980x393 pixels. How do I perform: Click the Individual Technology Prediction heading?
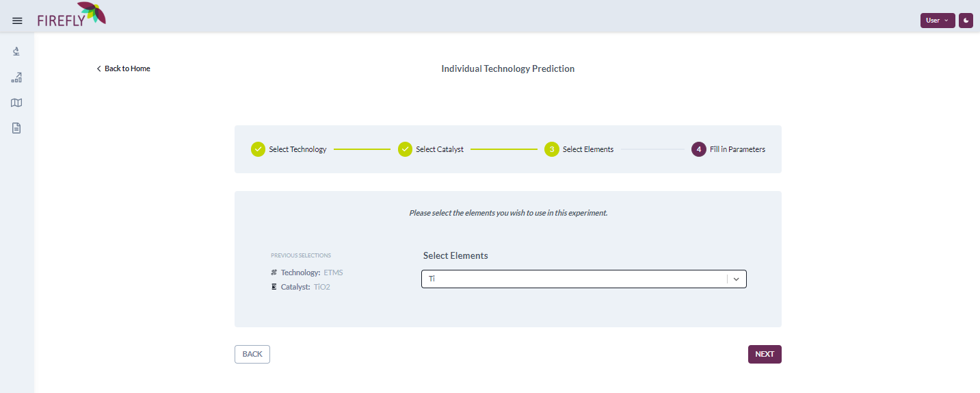click(507, 68)
